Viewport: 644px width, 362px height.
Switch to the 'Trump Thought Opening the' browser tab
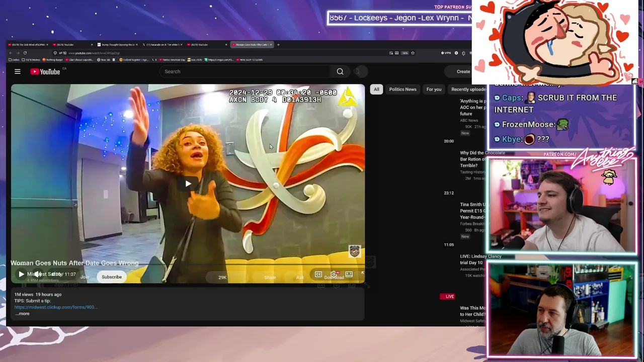tap(117, 45)
